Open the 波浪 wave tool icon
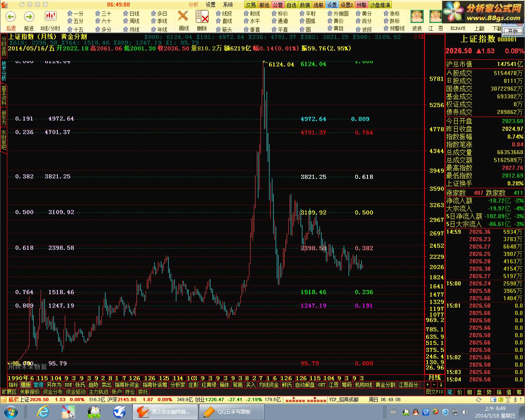525x420 pixels. [417, 16]
